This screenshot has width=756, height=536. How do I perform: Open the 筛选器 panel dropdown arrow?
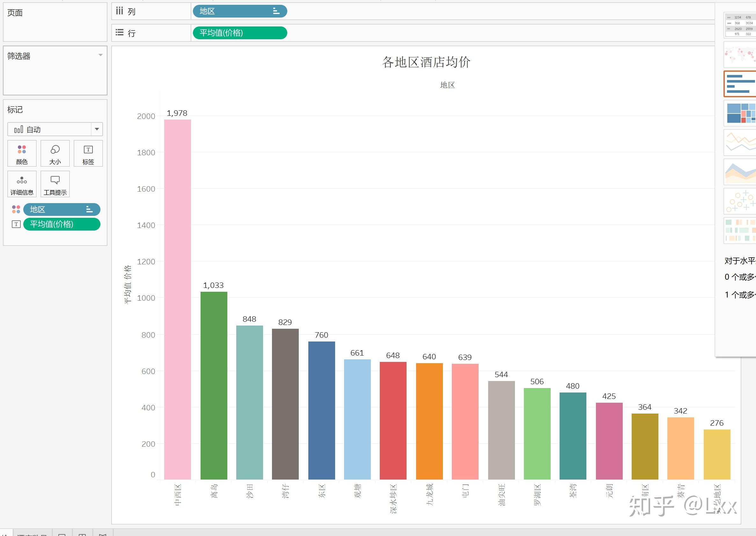click(x=101, y=55)
